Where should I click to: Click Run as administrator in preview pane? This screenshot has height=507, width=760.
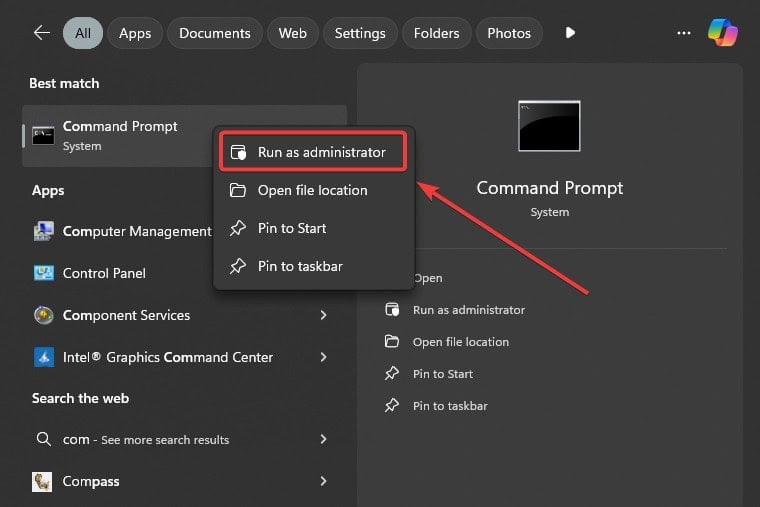click(469, 310)
